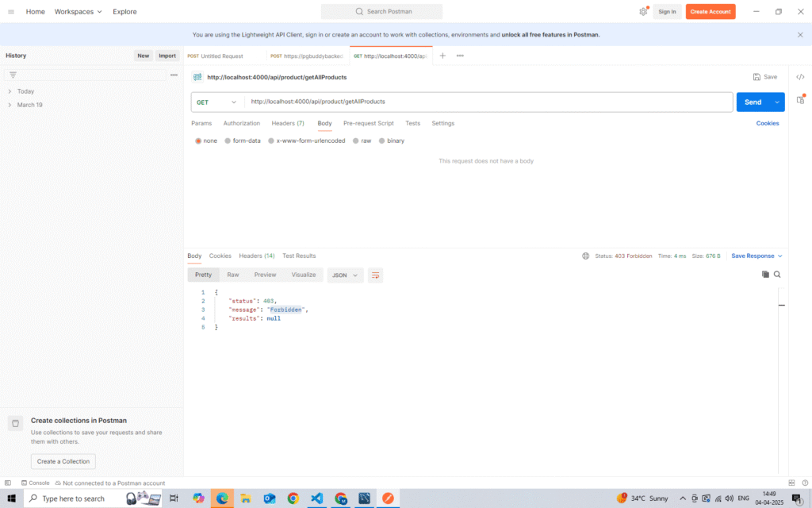
Task: Click the HTTP request type icon
Action: 197,77
